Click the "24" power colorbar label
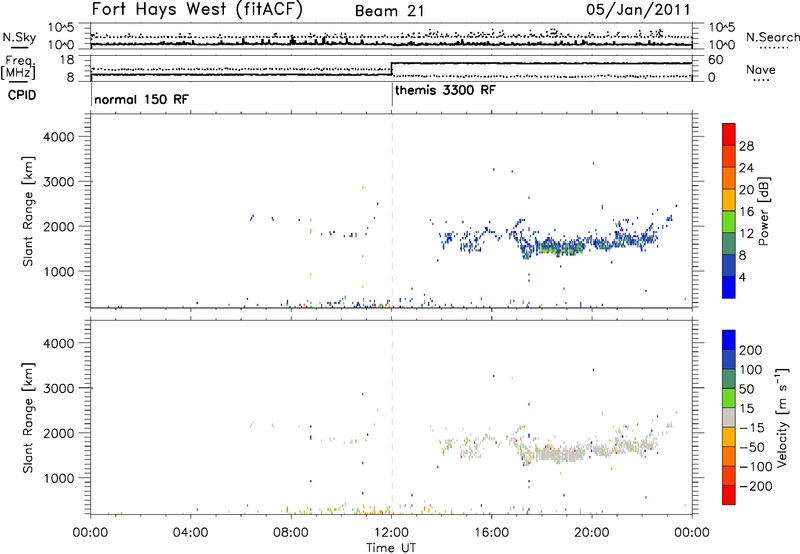800x554 pixels. click(746, 168)
